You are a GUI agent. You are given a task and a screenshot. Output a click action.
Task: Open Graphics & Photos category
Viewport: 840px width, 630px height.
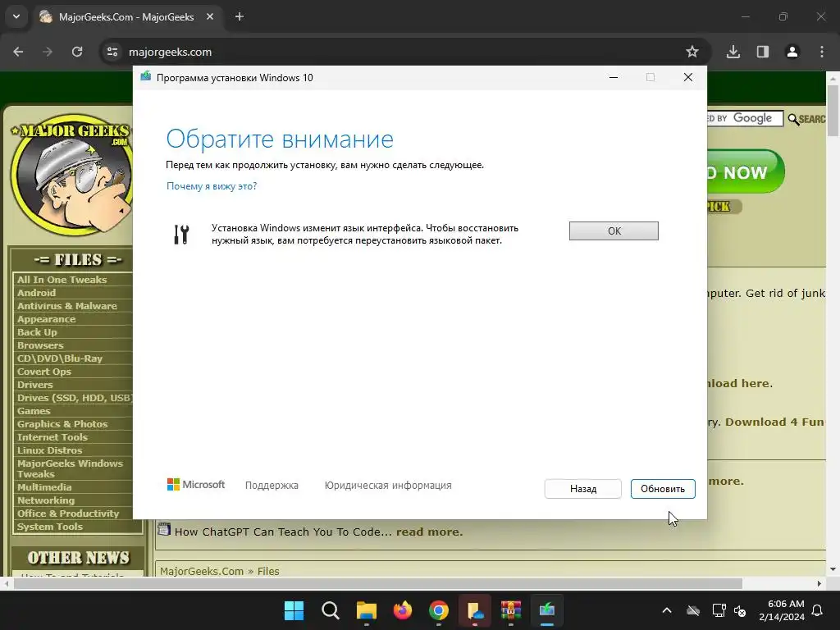62,424
